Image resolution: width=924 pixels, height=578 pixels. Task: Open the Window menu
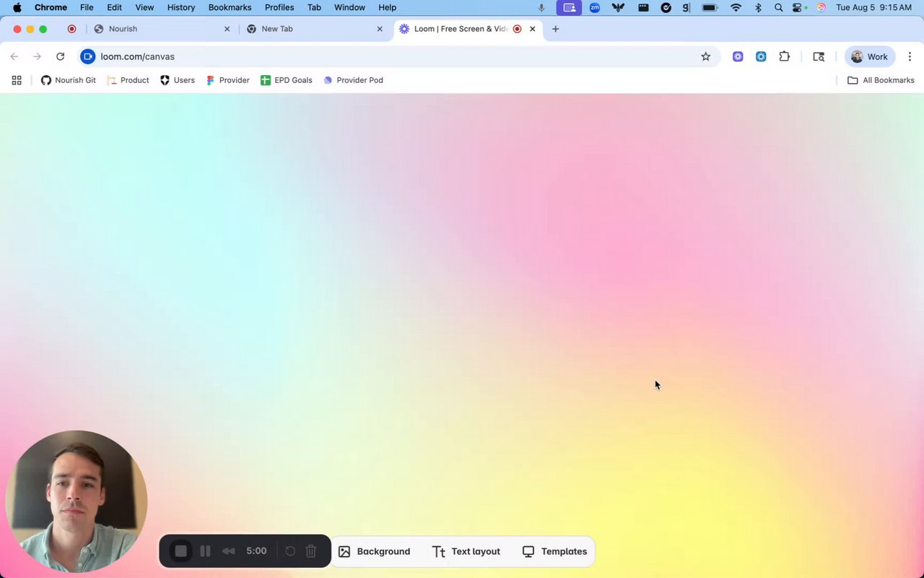coord(349,7)
